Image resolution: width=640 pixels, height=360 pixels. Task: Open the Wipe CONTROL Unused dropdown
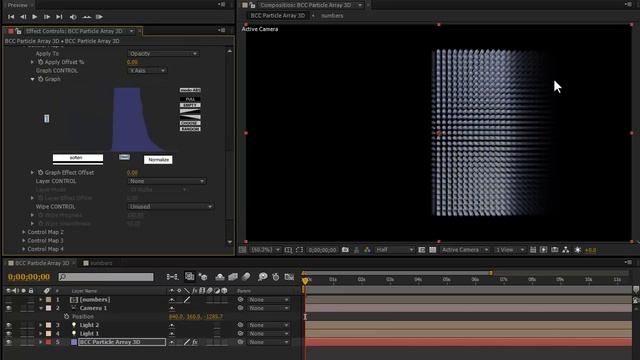coord(171,207)
